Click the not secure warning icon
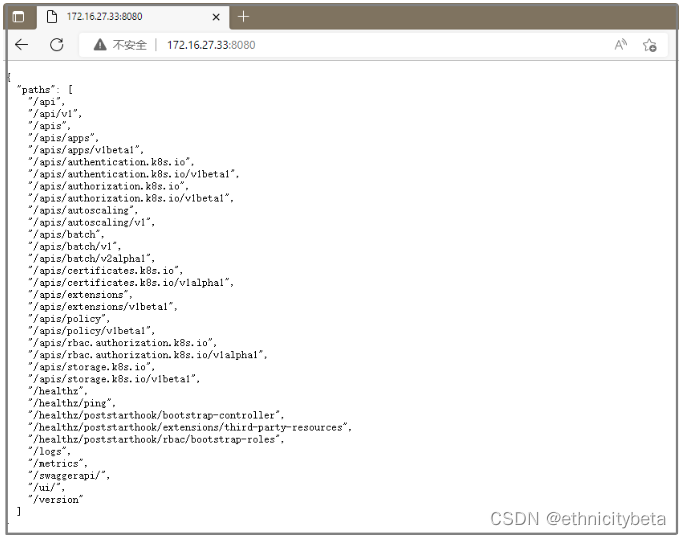The height and width of the screenshot is (538, 681). [x=100, y=44]
